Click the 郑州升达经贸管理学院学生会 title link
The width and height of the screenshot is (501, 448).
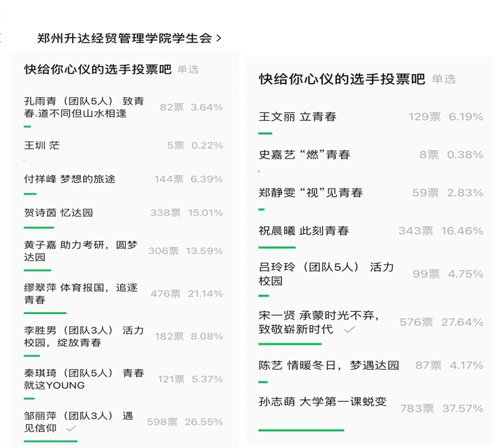click(x=124, y=38)
